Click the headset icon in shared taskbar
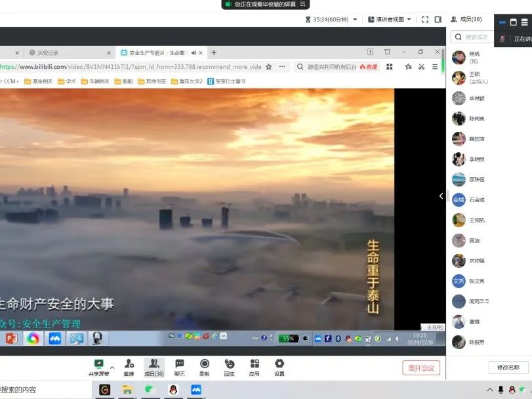 pyautogui.click(x=98, y=338)
